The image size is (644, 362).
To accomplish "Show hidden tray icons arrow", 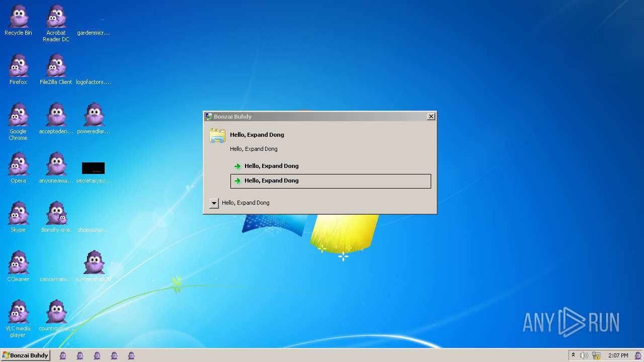I will pyautogui.click(x=573, y=355).
